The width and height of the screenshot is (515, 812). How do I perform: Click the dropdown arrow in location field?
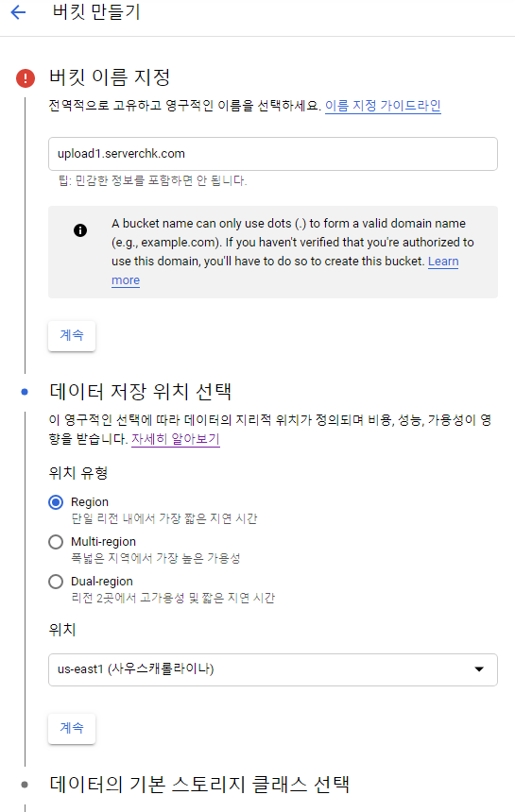[479, 669]
